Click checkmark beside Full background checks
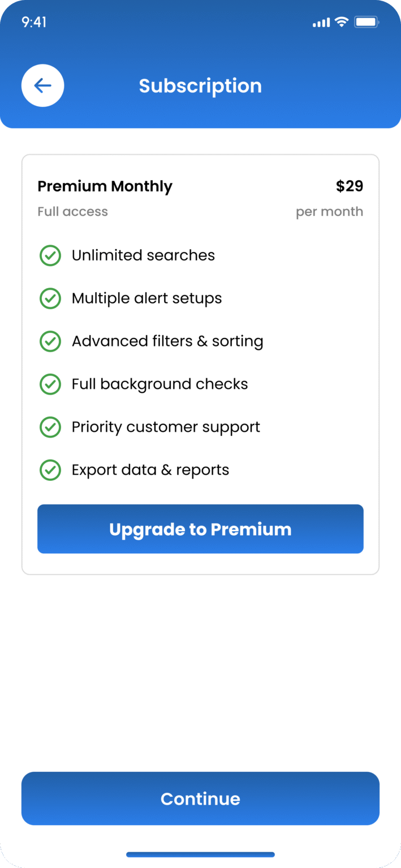This screenshot has height=868, width=401. point(50,384)
